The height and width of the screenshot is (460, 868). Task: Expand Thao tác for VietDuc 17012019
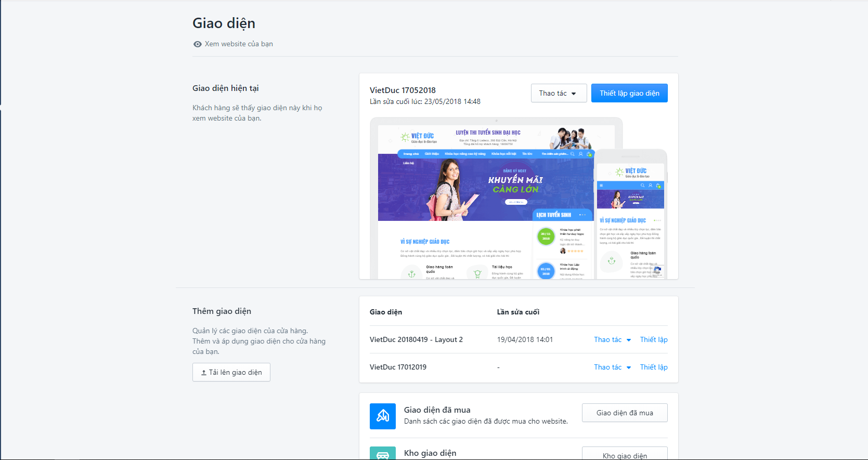(x=613, y=367)
